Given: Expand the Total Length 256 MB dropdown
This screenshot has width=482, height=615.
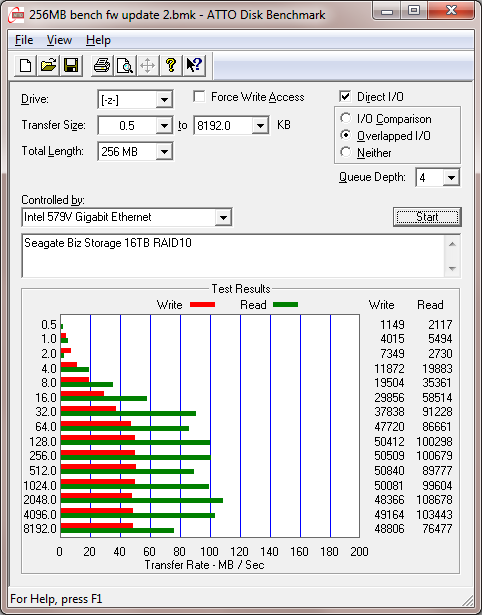Looking at the screenshot, I should point(164,151).
